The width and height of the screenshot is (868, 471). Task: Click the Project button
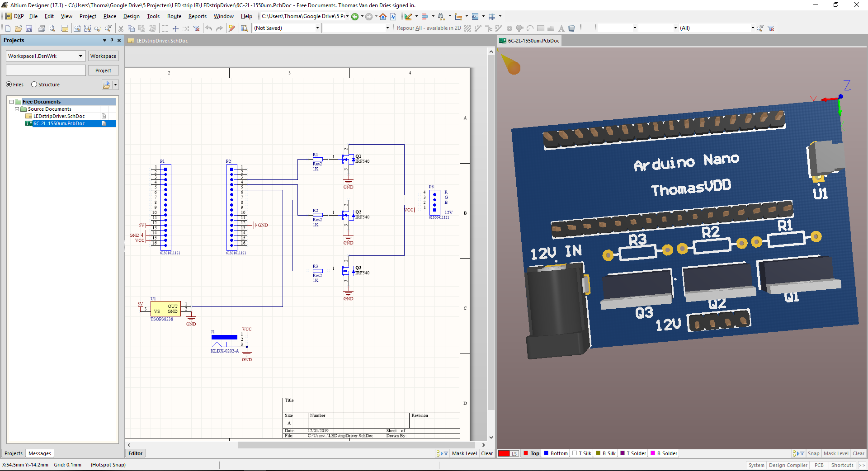click(x=103, y=70)
